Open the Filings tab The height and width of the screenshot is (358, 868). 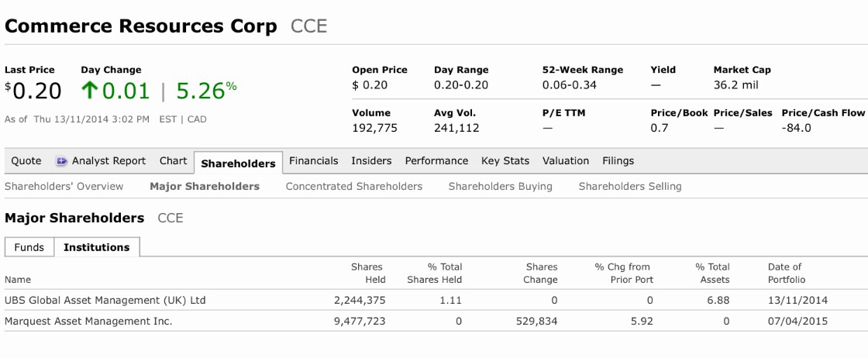tap(618, 161)
